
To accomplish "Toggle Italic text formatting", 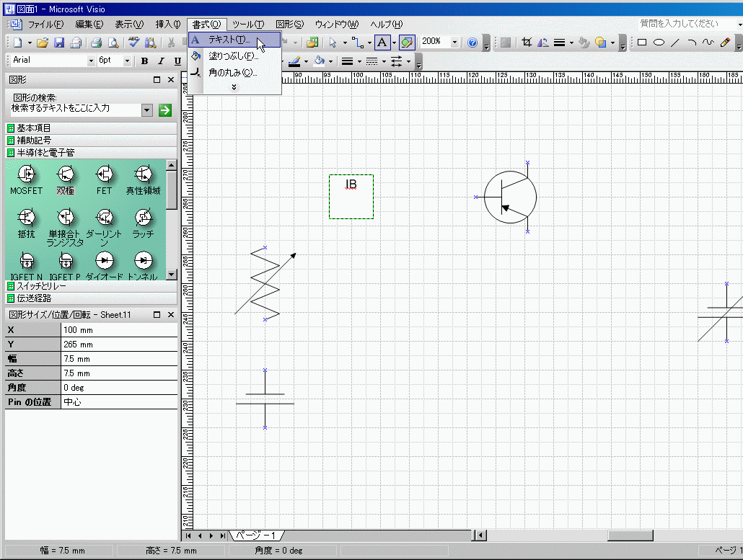I will click(160, 61).
